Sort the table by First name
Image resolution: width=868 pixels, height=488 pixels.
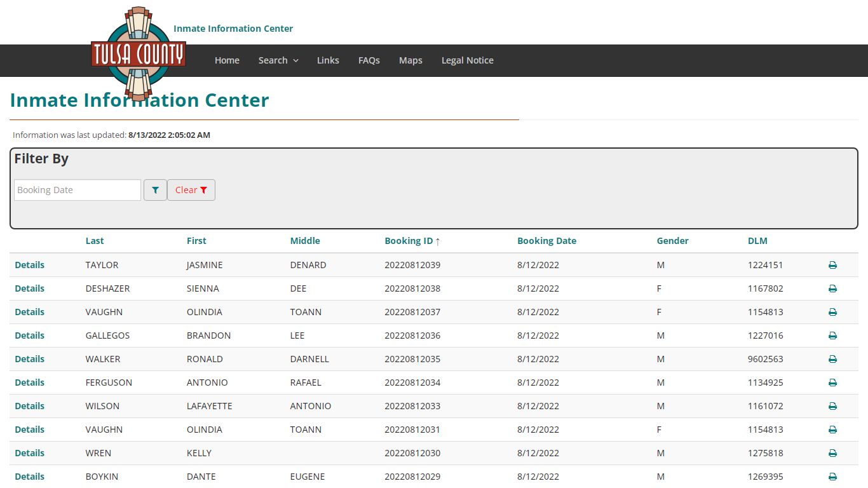tap(196, 241)
